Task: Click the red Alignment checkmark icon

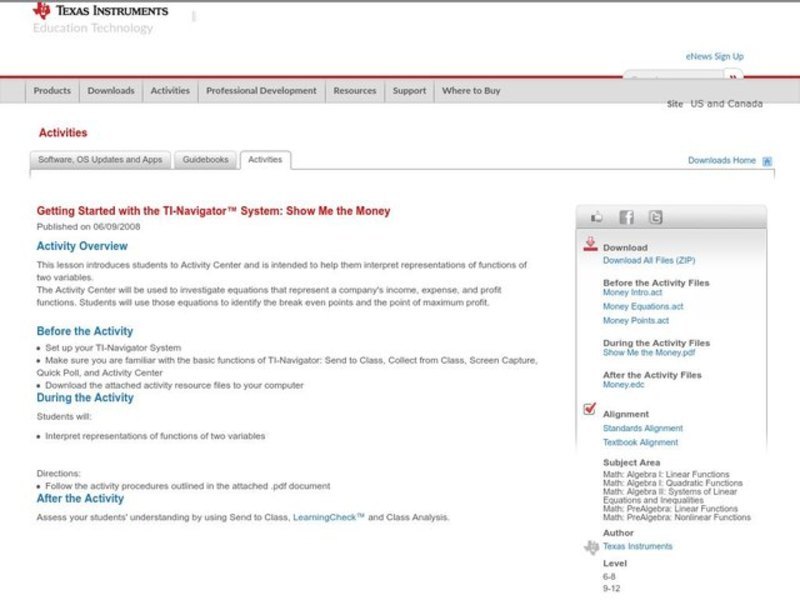Action: point(590,410)
